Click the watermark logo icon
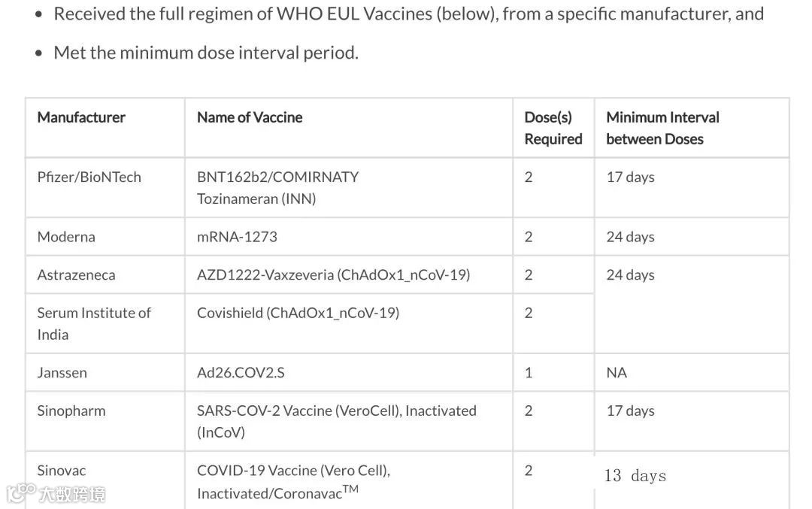Screen dimensions: 812x509 tap(21, 492)
